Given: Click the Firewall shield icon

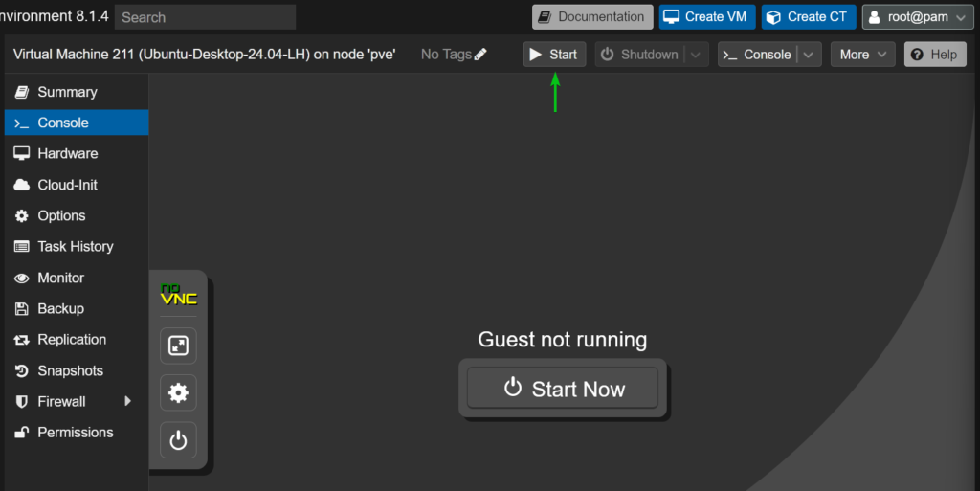Looking at the screenshot, I should point(21,402).
